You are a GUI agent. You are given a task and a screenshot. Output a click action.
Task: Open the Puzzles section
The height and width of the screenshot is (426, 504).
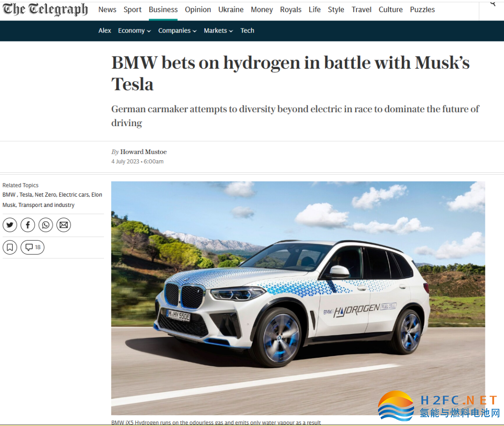[422, 10]
